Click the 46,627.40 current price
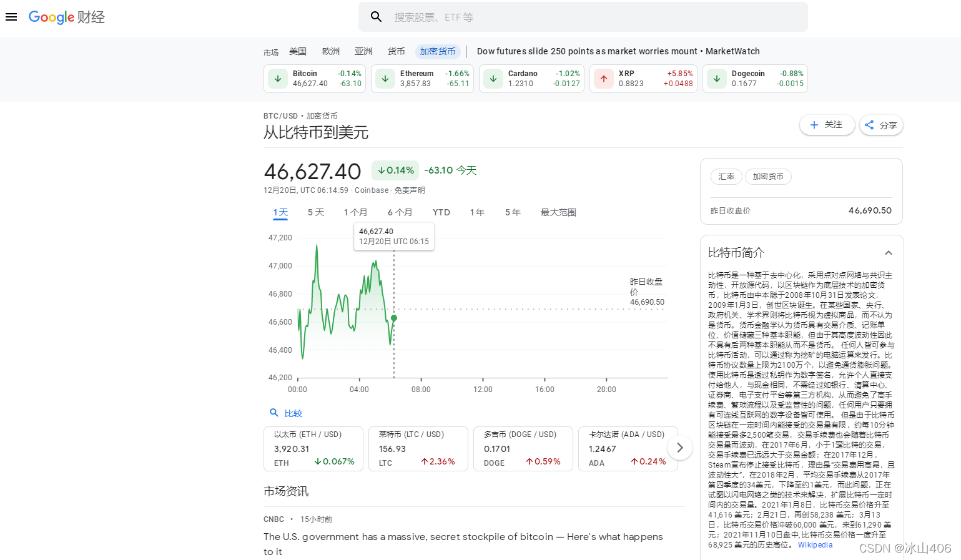The width and height of the screenshot is (961, 560). pos(313,172)
